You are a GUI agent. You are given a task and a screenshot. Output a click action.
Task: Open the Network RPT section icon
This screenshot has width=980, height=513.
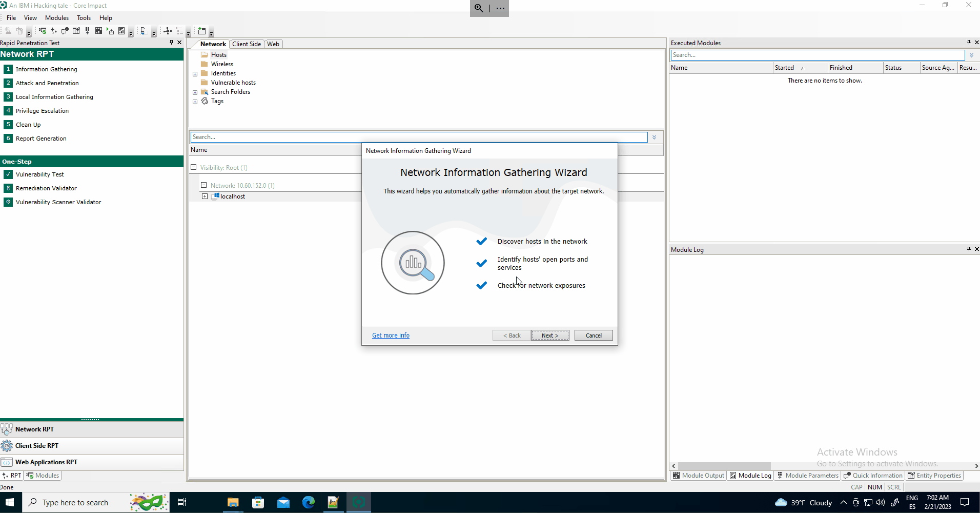tap(7, 429)
